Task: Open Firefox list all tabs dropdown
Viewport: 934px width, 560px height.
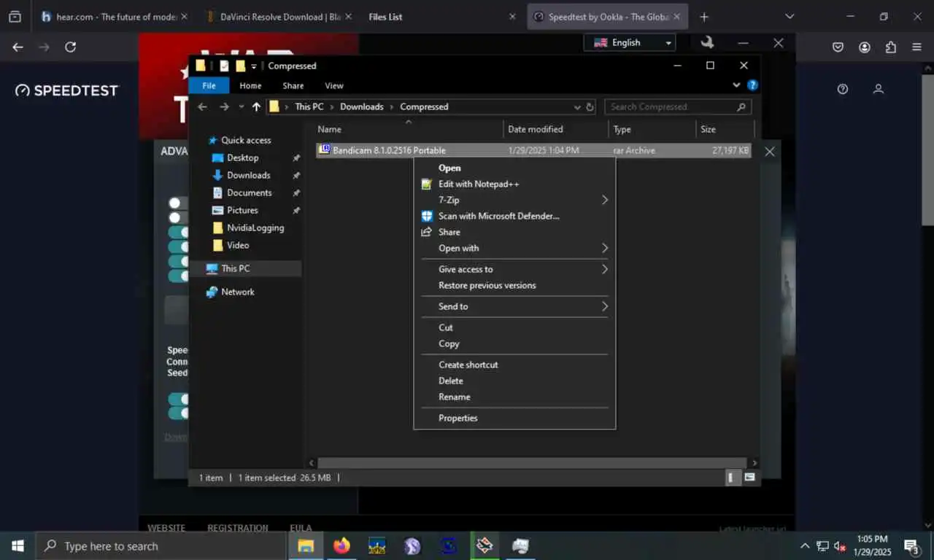Action: coord(790,16)
